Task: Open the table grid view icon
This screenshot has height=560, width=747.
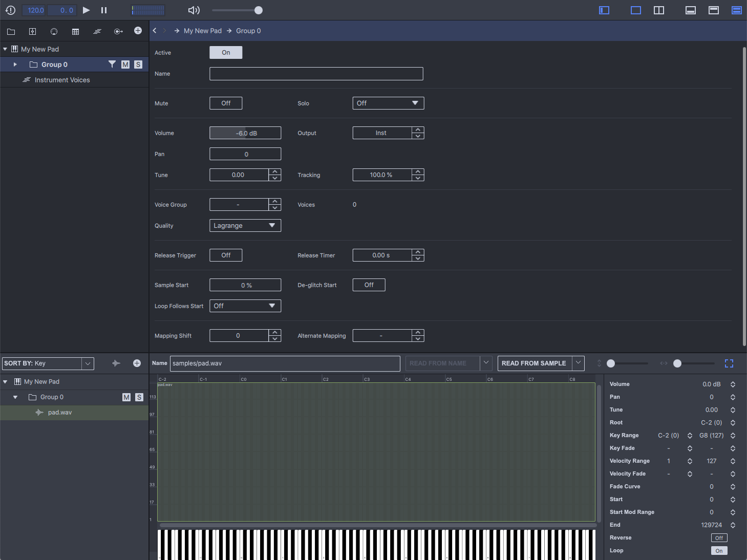Action: [x=75, y=32]
